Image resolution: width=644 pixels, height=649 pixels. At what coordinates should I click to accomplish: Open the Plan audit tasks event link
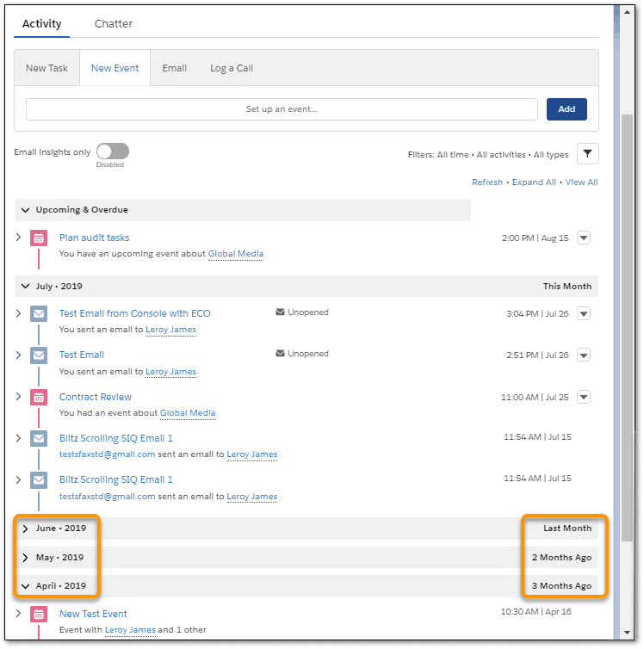(x=95, y=238)
